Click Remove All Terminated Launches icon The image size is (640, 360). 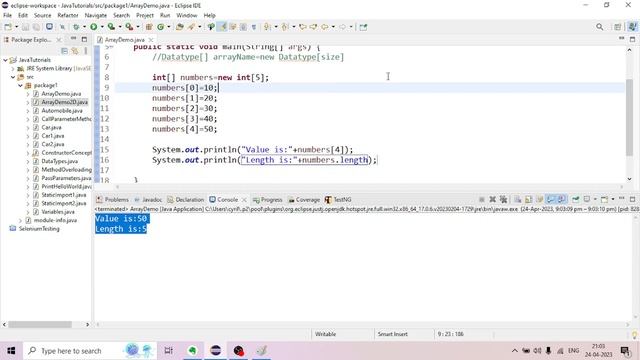503,200
